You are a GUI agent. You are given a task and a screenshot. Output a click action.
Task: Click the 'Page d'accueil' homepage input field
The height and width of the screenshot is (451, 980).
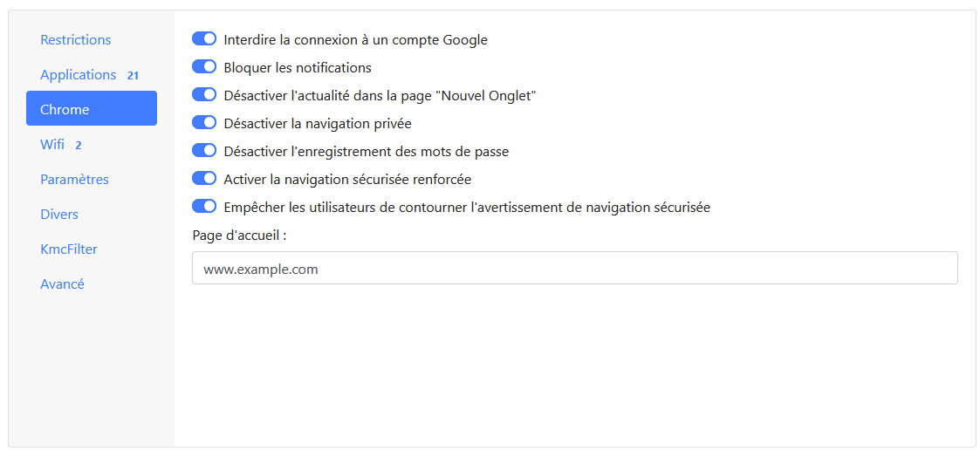(574, 269)
